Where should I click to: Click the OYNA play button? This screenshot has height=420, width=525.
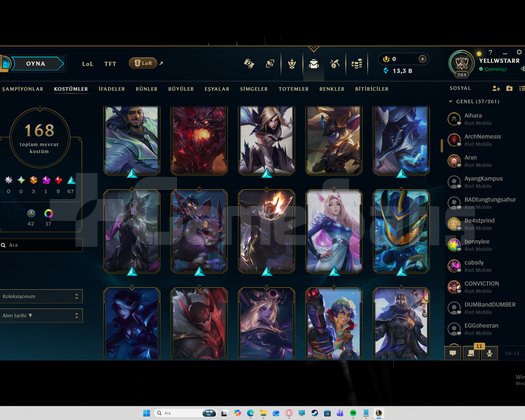pyautogui.click(x=36, y=64)
